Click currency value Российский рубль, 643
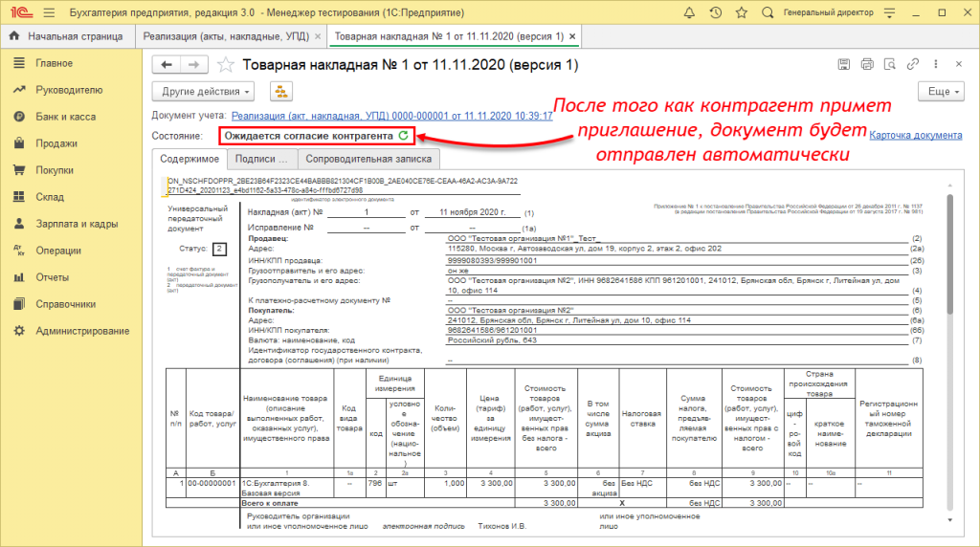 pos(492,340)
